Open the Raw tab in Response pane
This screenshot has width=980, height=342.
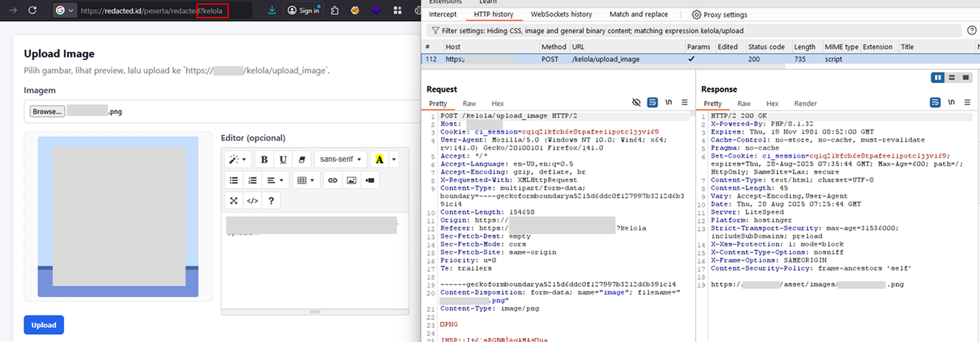tap(744, 103)
